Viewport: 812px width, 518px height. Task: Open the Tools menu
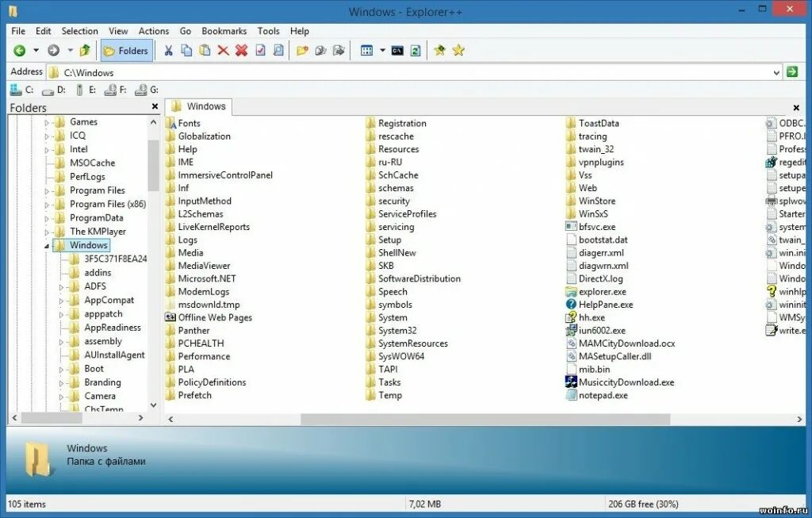point(268,31)
